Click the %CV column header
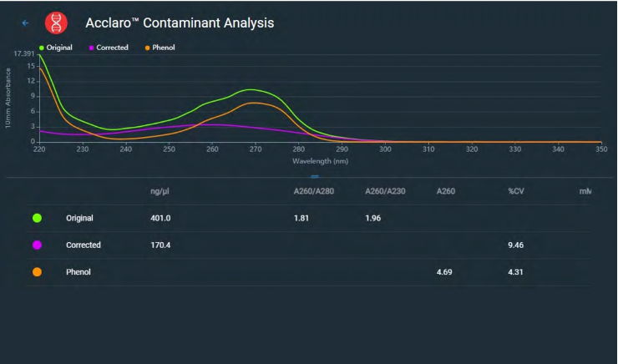The width and height of the screenshot is (618, 364). click(x=515, y=192)
